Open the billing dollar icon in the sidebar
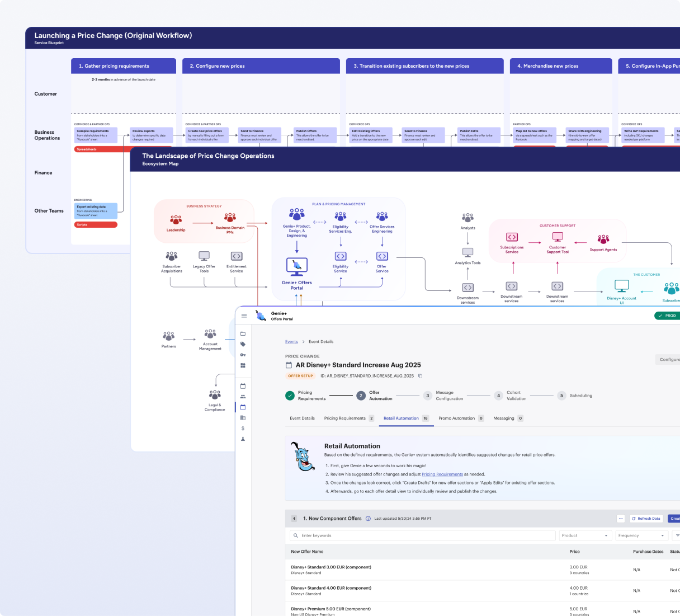The image size is (680, 616). tap(243, 428)
